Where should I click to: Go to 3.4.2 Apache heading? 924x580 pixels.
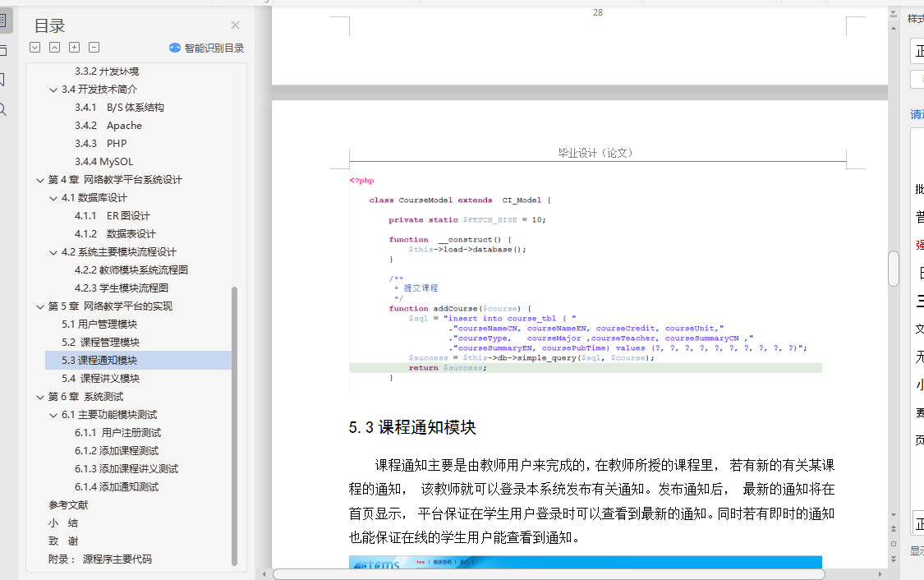(108, 126)
